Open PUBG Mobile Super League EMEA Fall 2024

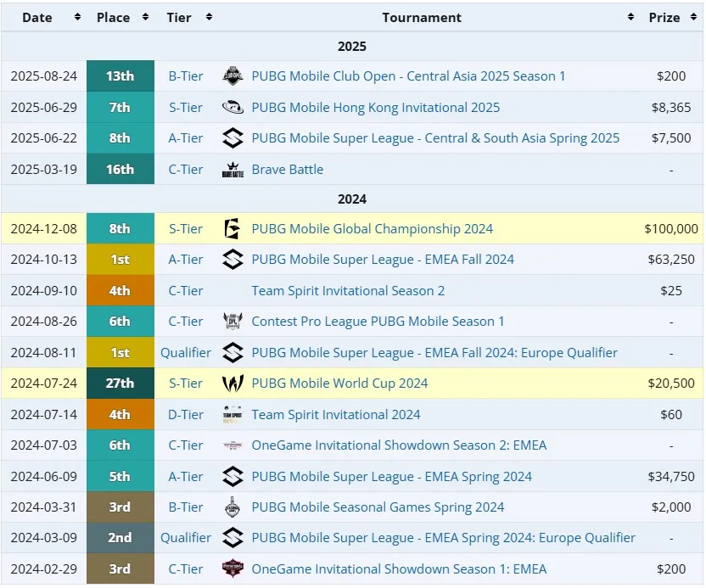[x=383, y=260]
